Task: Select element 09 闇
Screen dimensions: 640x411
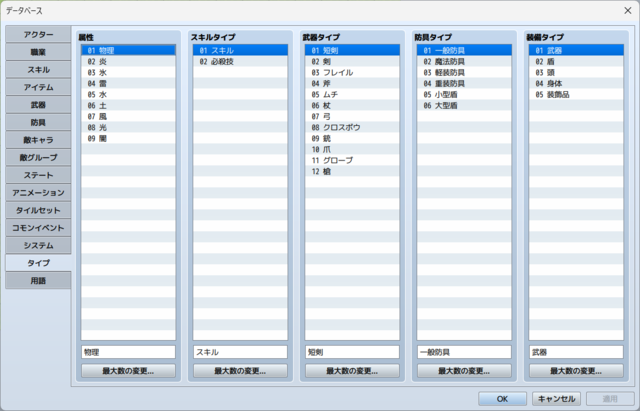Action: [128, 138]
